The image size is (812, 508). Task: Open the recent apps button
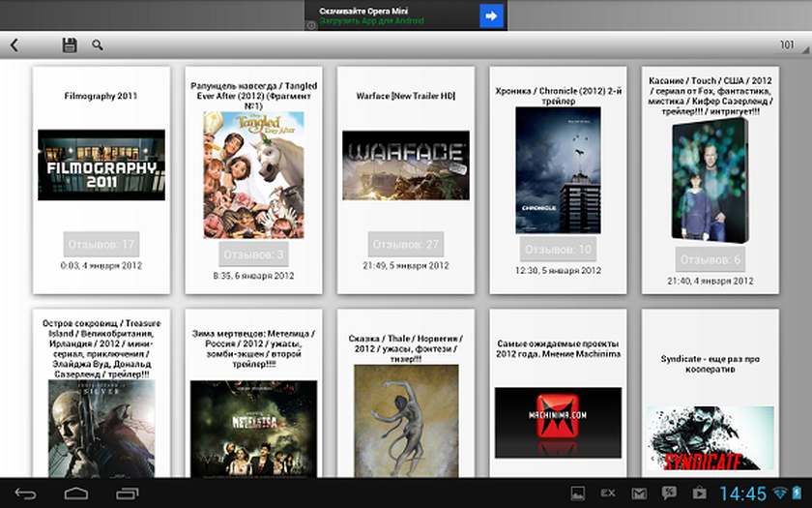coord(127,493)
